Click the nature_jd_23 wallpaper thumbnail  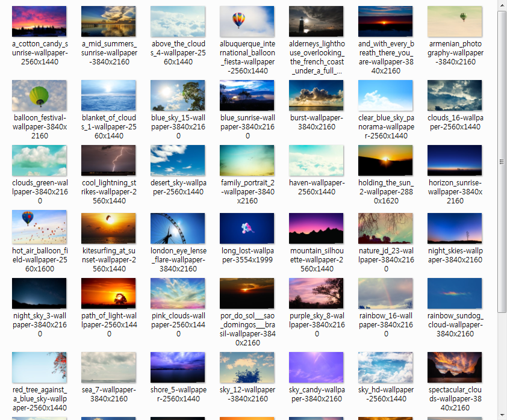385,228
